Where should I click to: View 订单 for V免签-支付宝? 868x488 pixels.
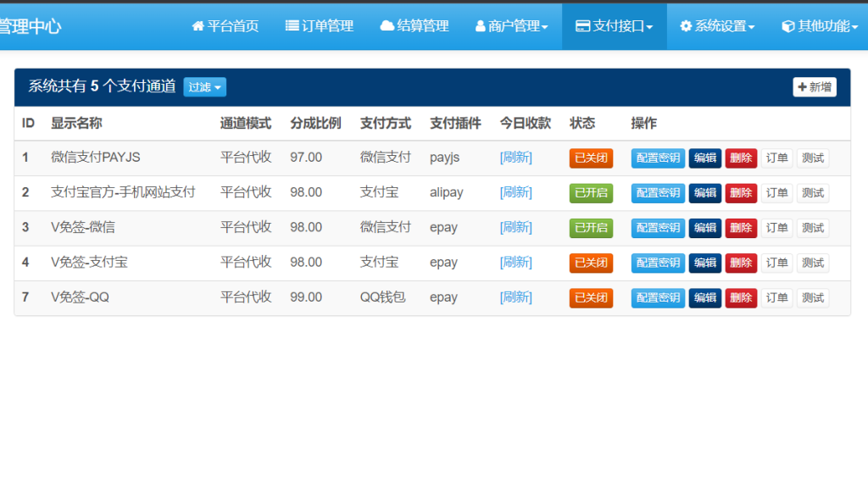(777, 263)
